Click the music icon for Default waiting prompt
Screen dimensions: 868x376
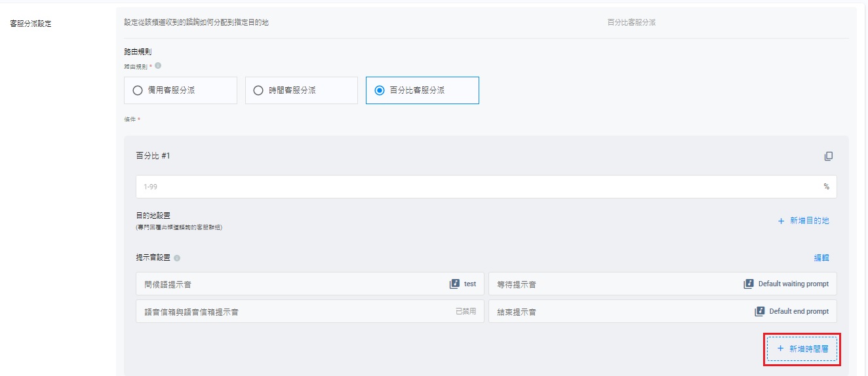click(749, 284)
